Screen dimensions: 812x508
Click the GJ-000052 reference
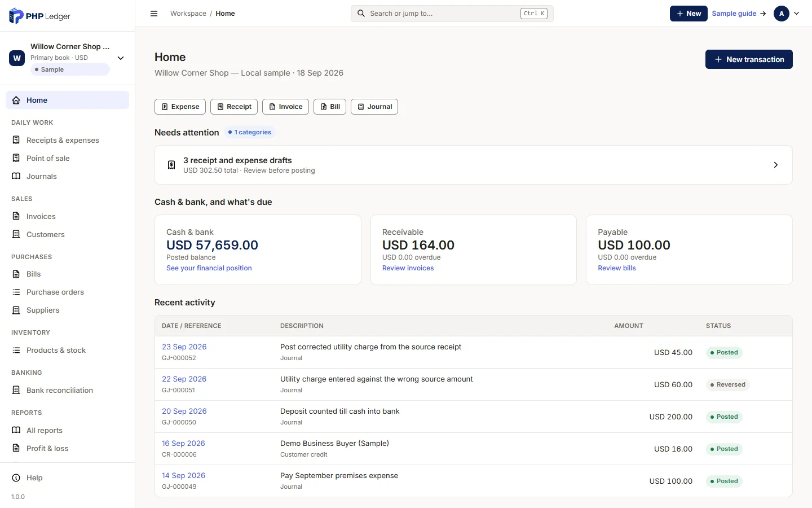(x=179, y=358)
